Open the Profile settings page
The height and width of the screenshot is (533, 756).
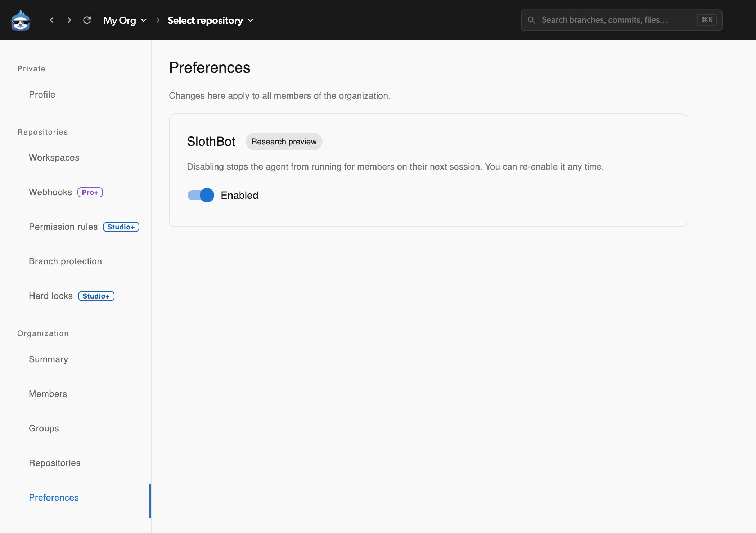point(42,94)
